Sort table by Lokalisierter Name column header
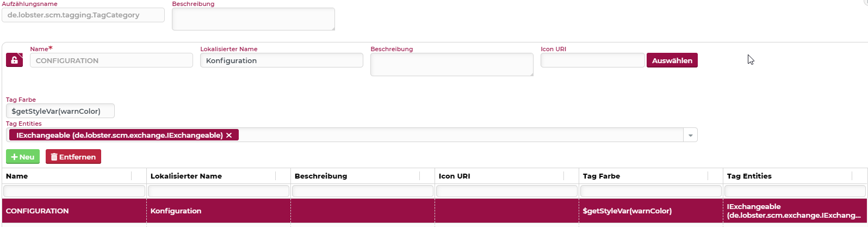The width and height of the screenshot is (868, 227). click(x=186, y=176)
